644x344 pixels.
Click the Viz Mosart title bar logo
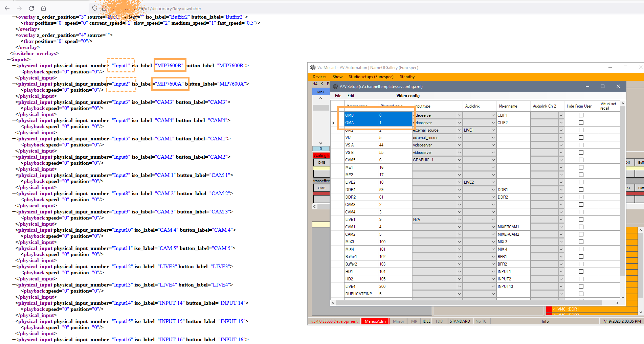point(313,68)
